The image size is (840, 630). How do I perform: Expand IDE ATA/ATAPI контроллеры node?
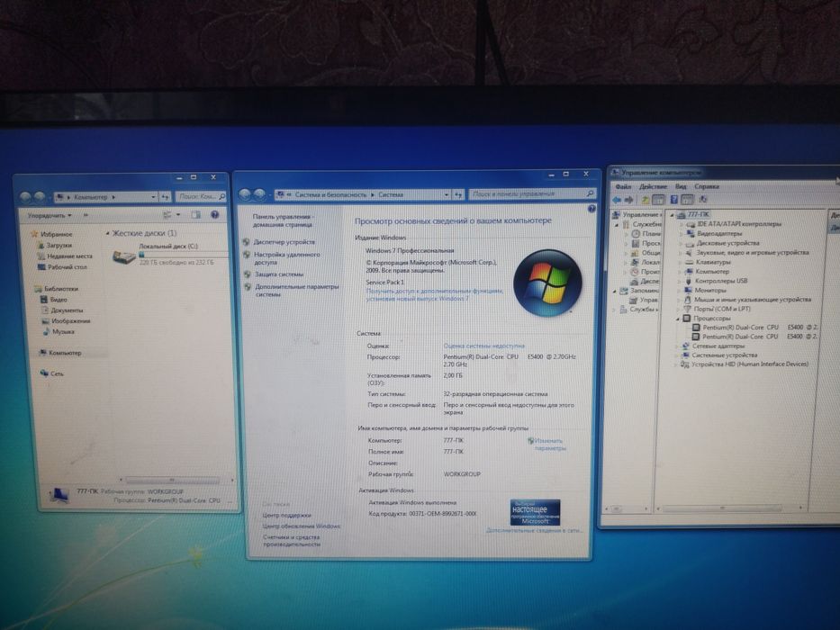click(682, 224)
